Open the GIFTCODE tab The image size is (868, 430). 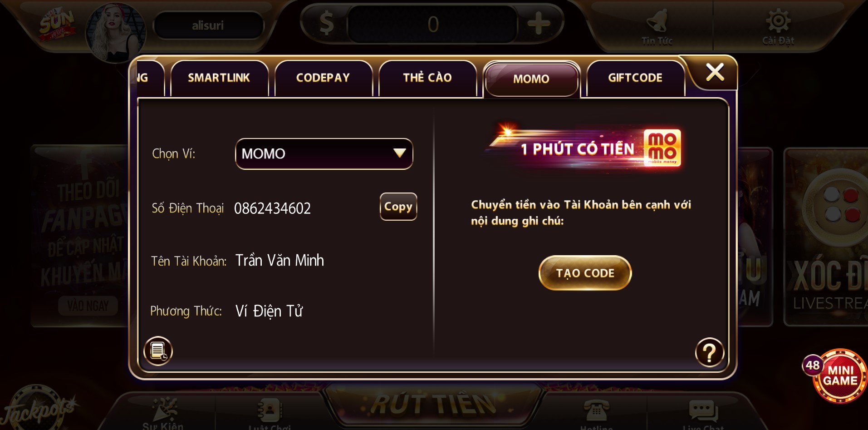(635, 78)
